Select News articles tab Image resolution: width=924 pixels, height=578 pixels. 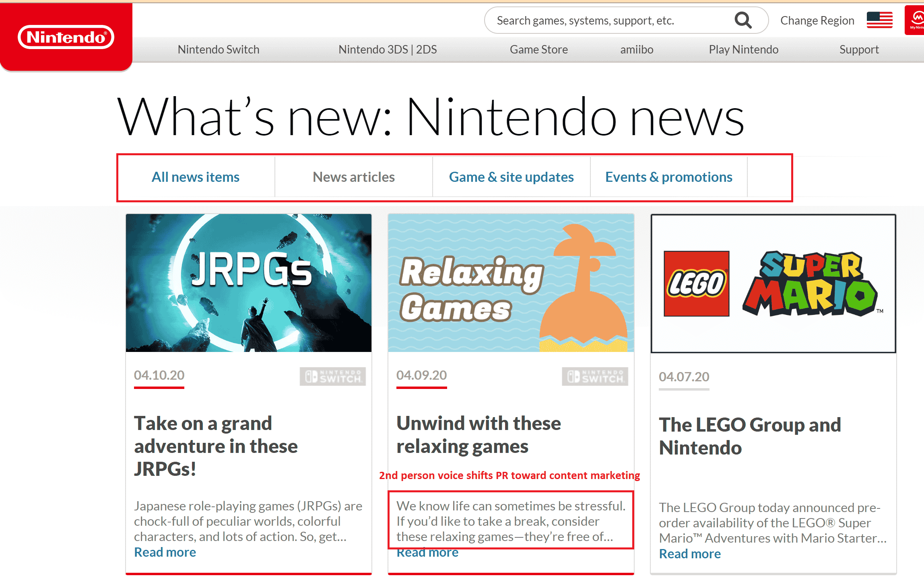pyautogui.click(x=354, y=177)
